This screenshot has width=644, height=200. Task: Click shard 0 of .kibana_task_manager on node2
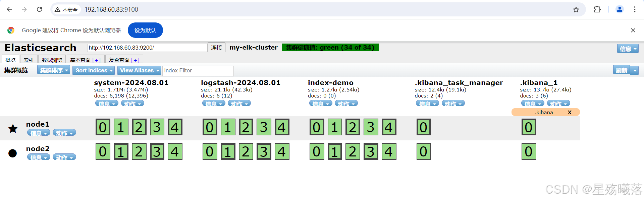click(x=424, y=151)
